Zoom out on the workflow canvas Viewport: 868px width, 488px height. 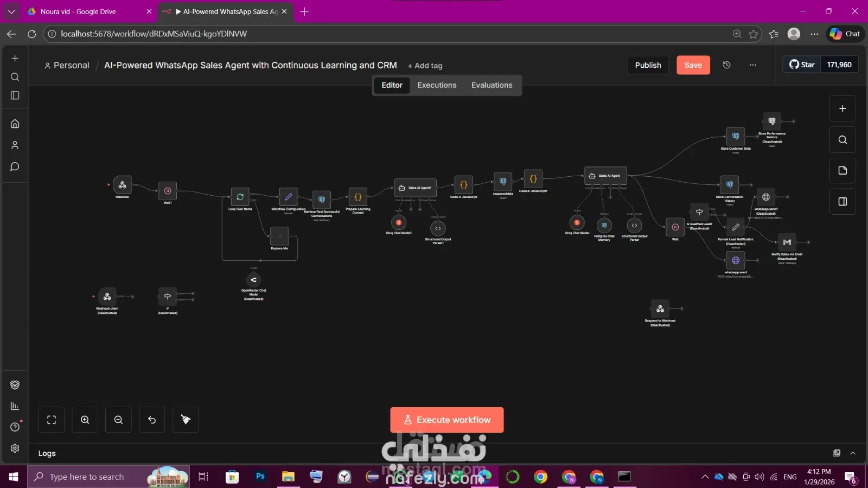[x=118, y=420]
